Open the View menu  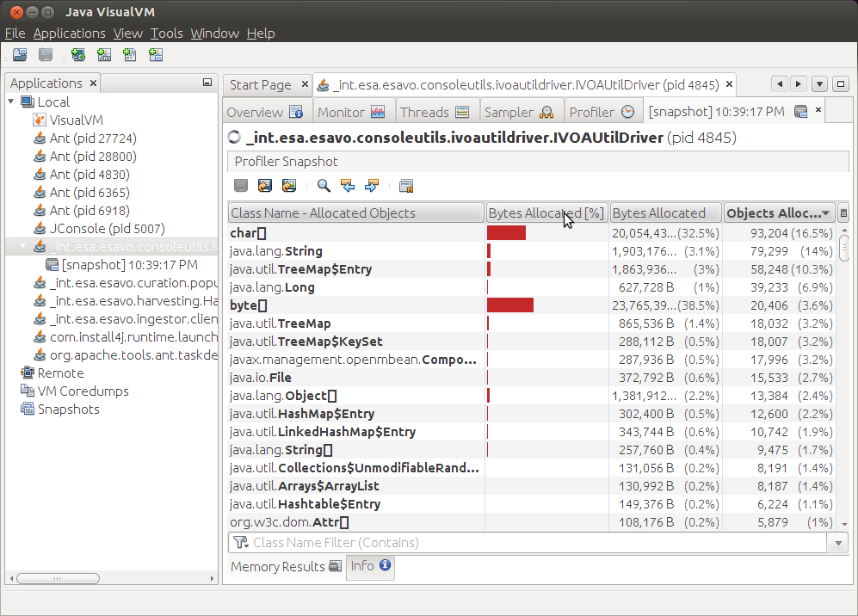pos(128,34)
